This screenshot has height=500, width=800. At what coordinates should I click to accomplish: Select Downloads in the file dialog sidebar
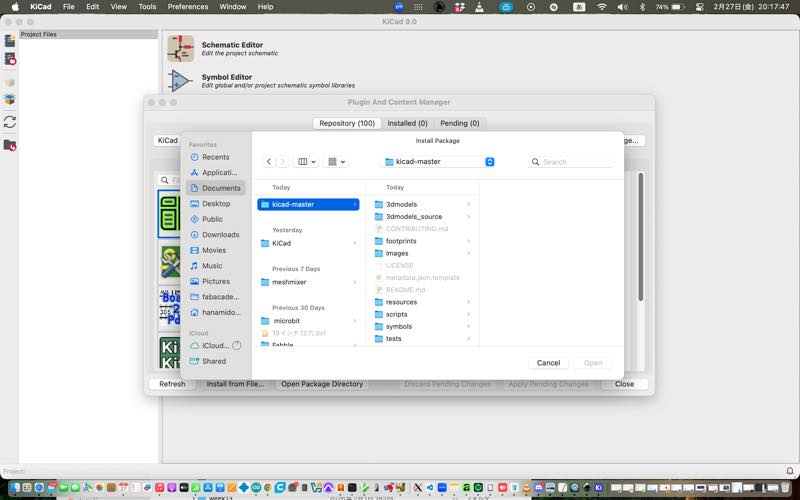(215, 235)
